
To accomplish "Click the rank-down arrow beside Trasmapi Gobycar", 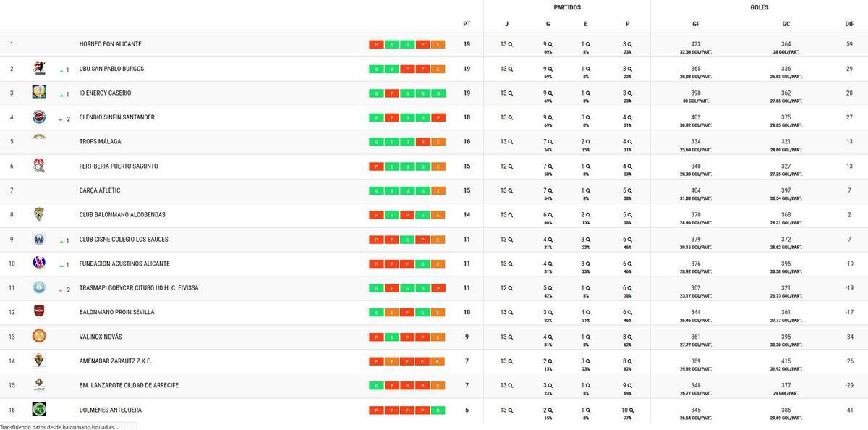I will [60, 287].
